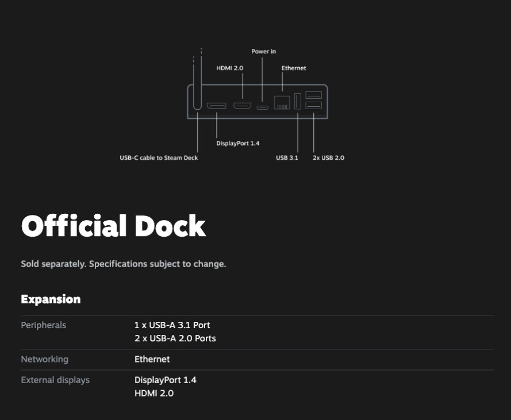Select the Power in USB-C connector

pos(262,106)
